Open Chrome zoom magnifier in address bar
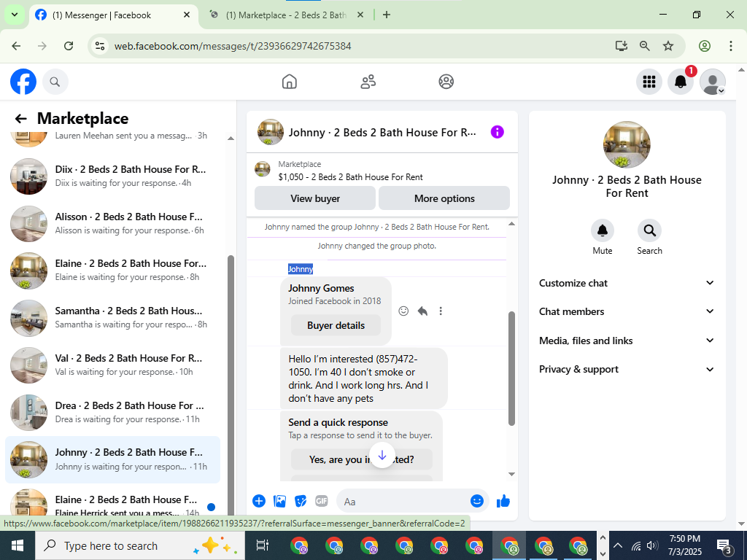This screenshot has height=560, width=747. (645, 46)
